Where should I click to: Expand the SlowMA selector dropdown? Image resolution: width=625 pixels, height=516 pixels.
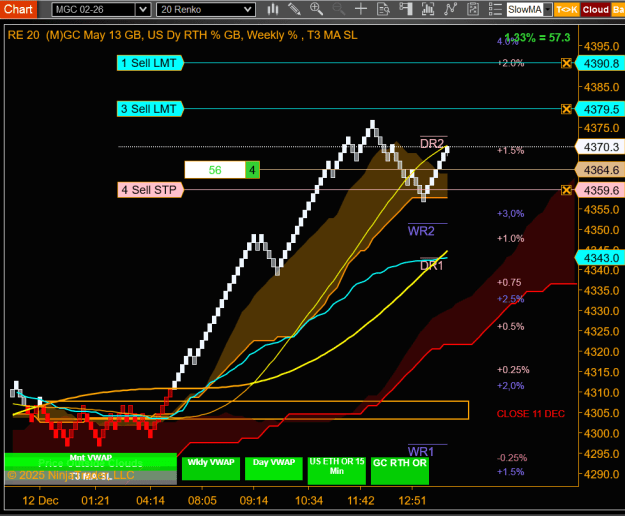[x=548, y=10]
